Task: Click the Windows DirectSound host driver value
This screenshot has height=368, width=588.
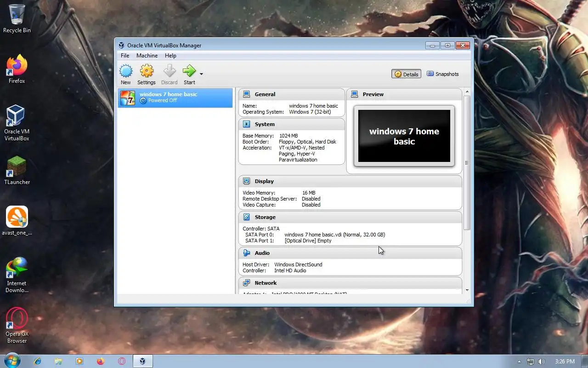Action: click(x=298, y=264)
